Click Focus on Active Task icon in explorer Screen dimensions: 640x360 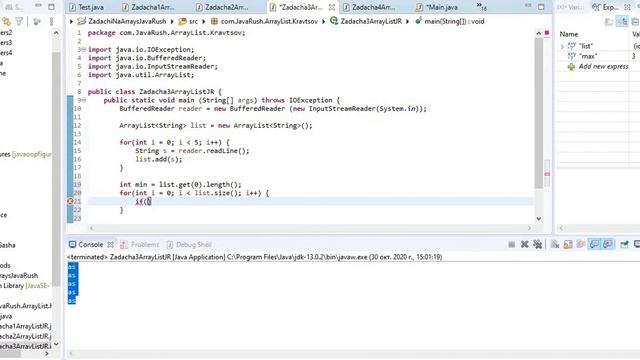37,22
